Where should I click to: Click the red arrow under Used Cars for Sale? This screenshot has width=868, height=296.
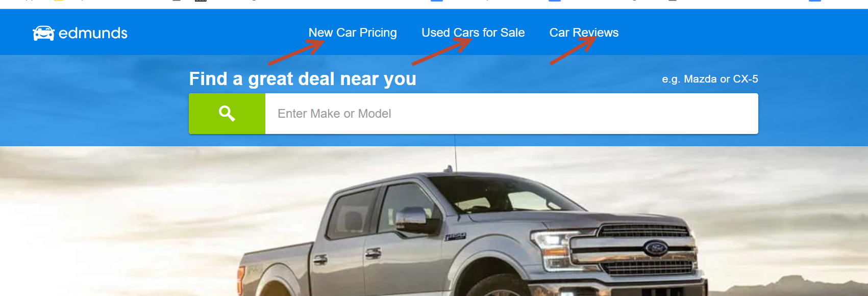point(442,51)
